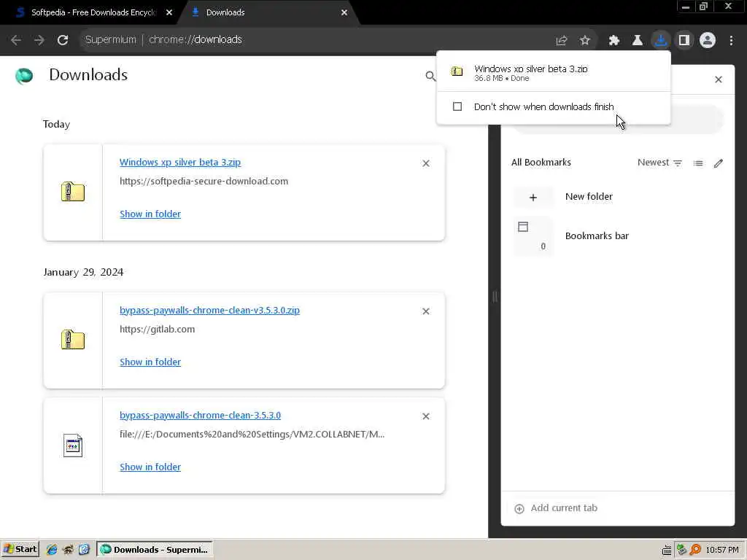Click the https://gitlab.com source text

(x=158, y=330)
